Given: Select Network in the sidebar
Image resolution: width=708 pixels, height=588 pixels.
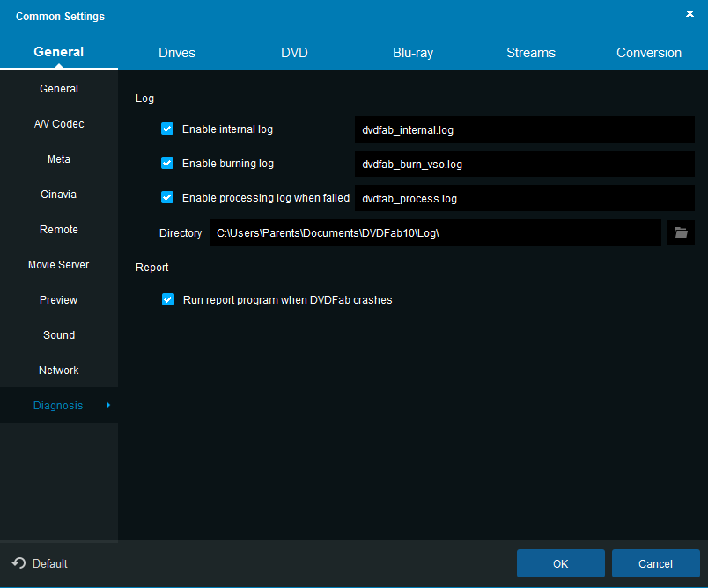Looking at the screenshot, I should click(59, 370).
